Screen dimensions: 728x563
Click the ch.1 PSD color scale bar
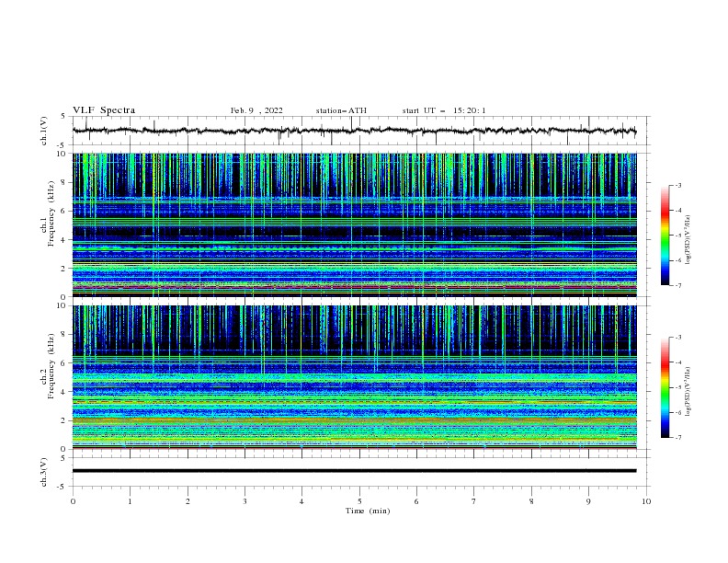click(665, 236)
